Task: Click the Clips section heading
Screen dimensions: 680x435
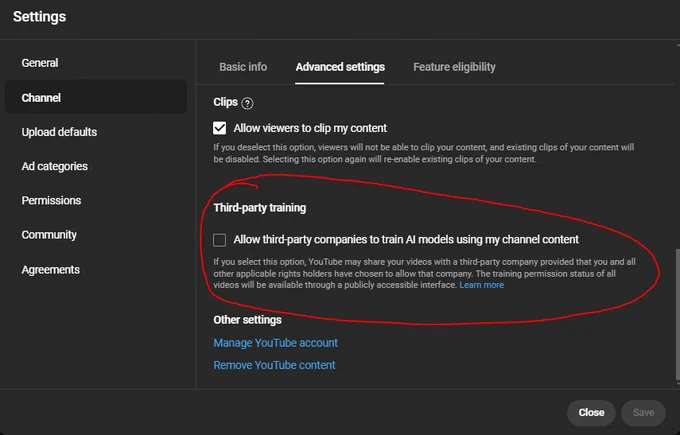Action: 226,102
